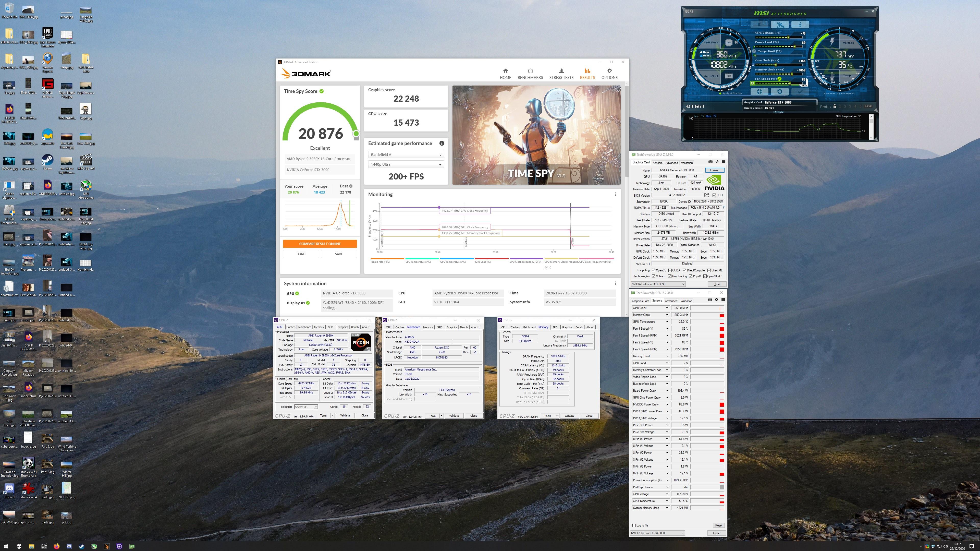This screenshot has height=551, width=980.
Task: Click Afterburner reset arrow button
Action: tap(779, 91)
